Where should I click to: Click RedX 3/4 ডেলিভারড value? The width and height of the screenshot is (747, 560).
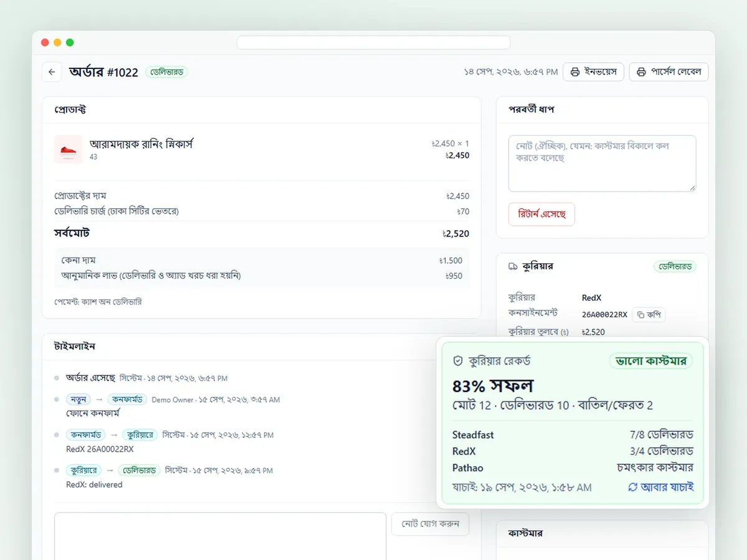click(661, 451)
